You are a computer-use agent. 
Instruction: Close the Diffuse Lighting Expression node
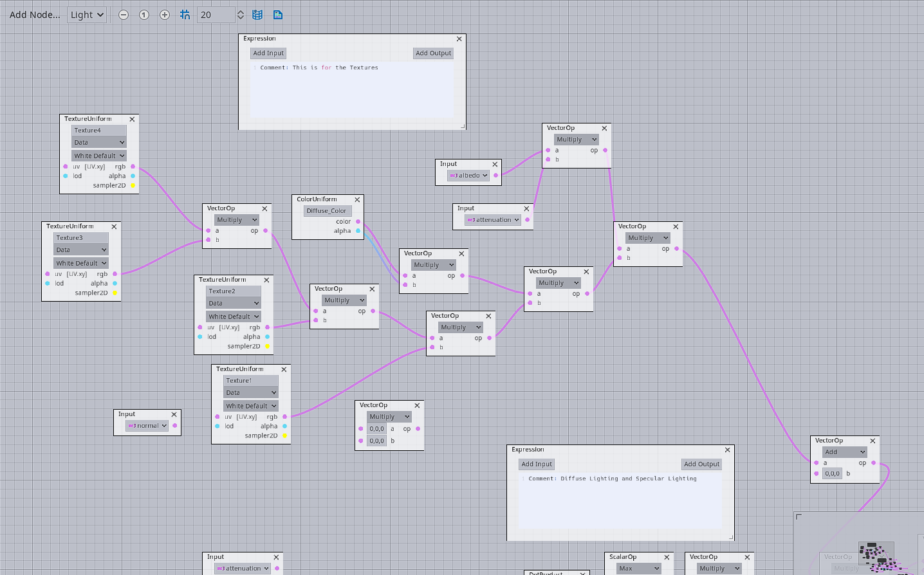(727, 450)
